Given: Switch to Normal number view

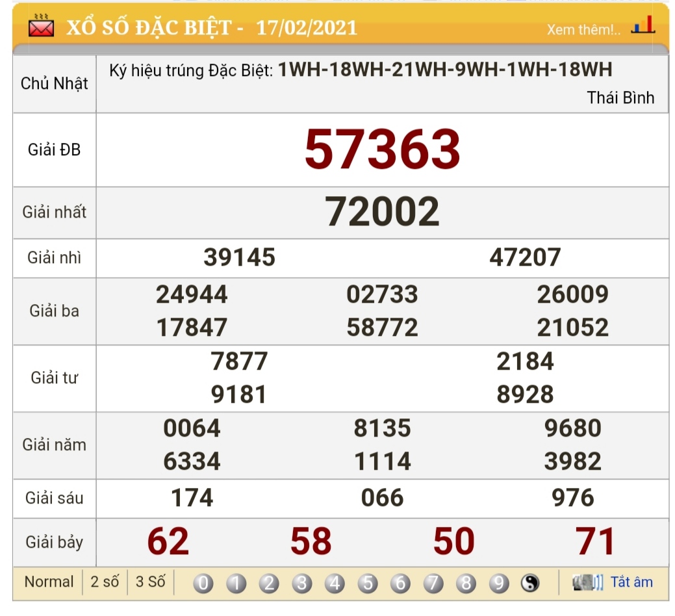Looking at the screenshot, I should (49, 582).
